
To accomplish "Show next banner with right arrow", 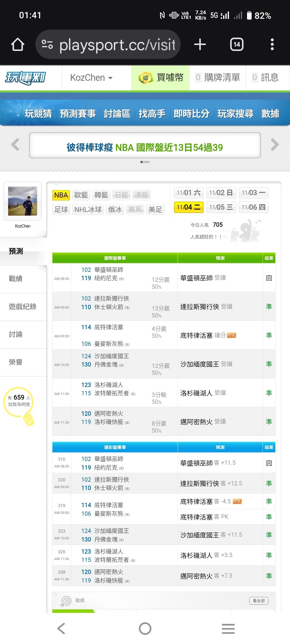I will pyautogui.click(x=275, y=145).
